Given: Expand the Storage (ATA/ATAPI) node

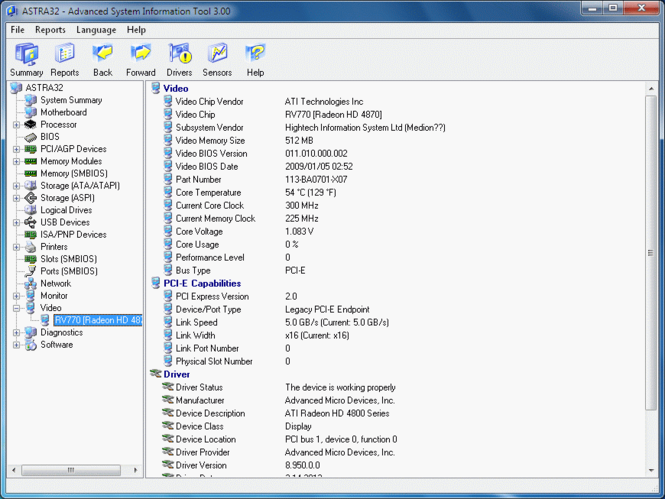Looking at the screenshot, I should (x=16, y=186).
